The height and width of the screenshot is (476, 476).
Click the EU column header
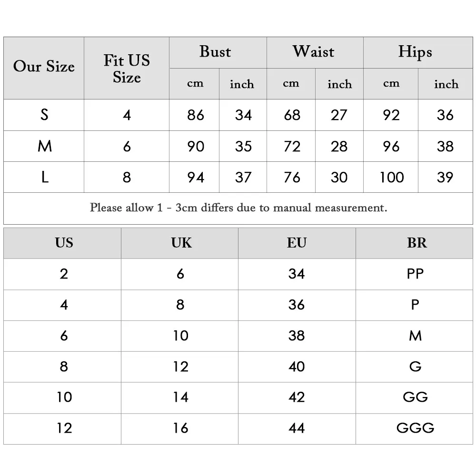pyautogui.click(x=297, y=243)
